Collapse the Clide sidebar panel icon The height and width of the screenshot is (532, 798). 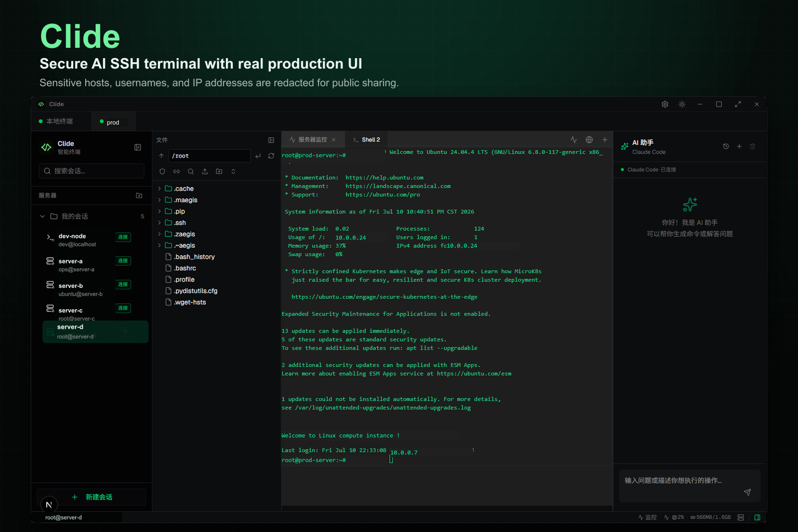(x=138, y=148)
